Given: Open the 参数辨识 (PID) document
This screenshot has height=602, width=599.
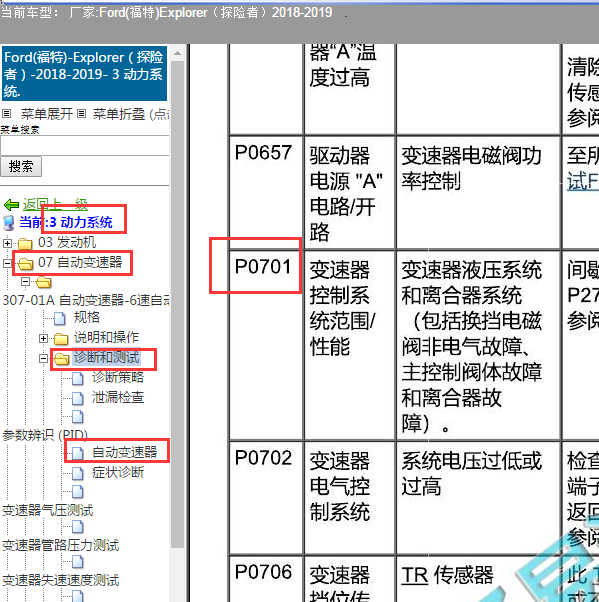Looking at the screenshot, I should coord(45,435).
